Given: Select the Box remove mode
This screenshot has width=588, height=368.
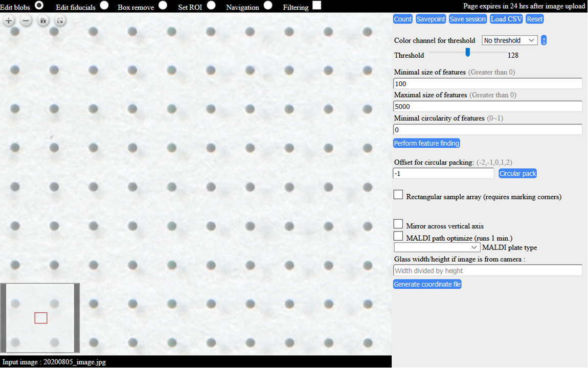Looking at the screenshot, I should [x=163, y=5].
